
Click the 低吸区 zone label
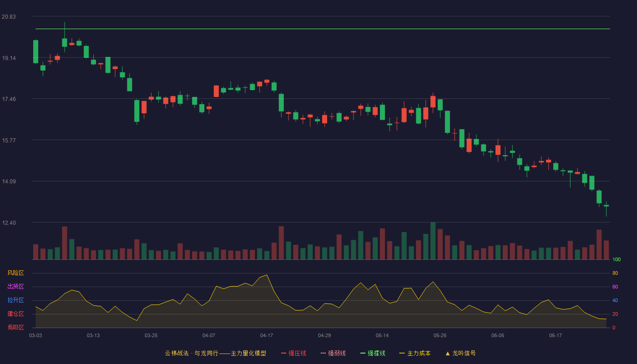(15, 327)
